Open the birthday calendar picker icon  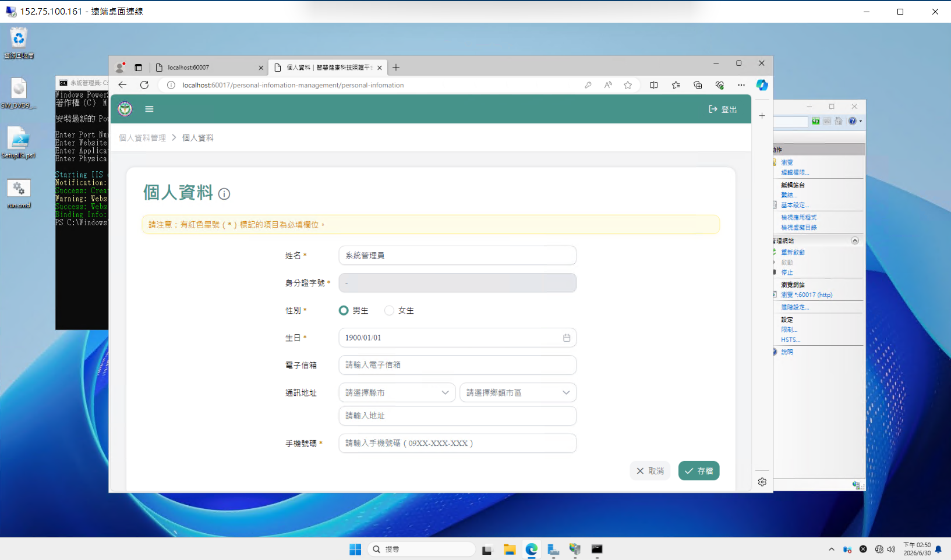coord(567,338)
